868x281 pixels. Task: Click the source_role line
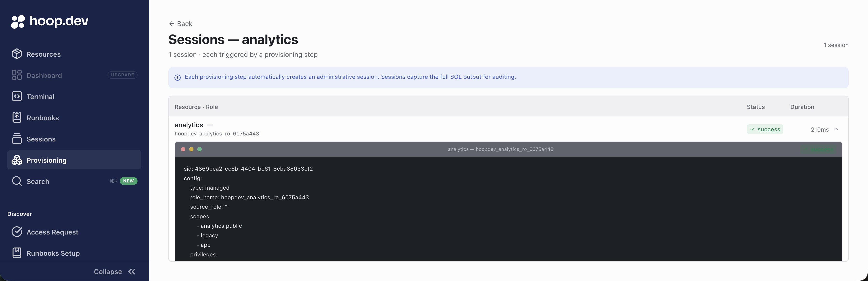[x=210, y=207]
